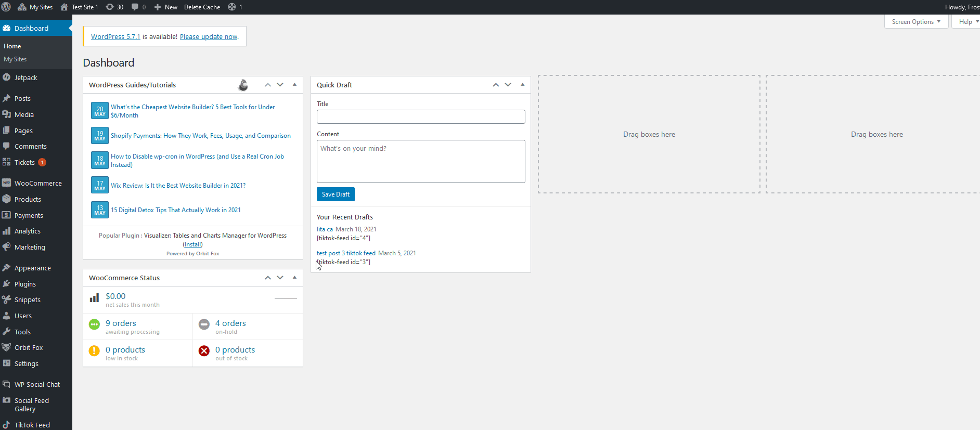The image size is (980, 430).
Task: Move WooCommerce Status widget down
Action: pos(280,278)
